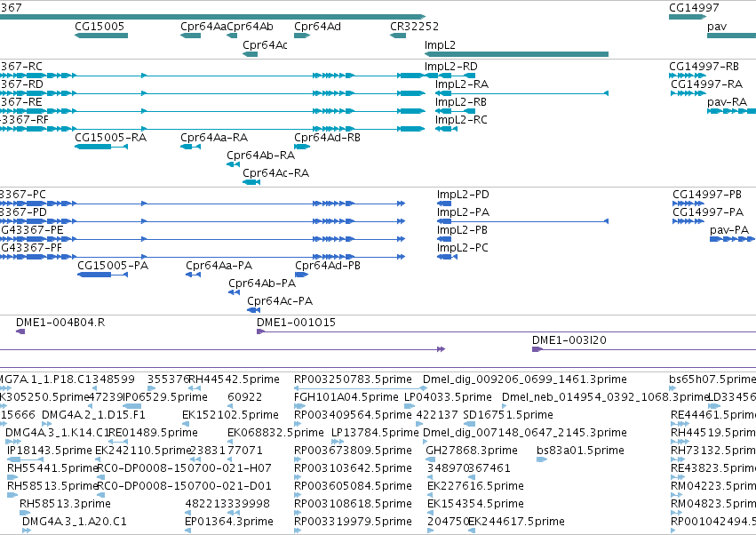This screenshot has height=535, width=756.
Task: Select the Cpr64Ab gene label
Action: coord(250,27)
